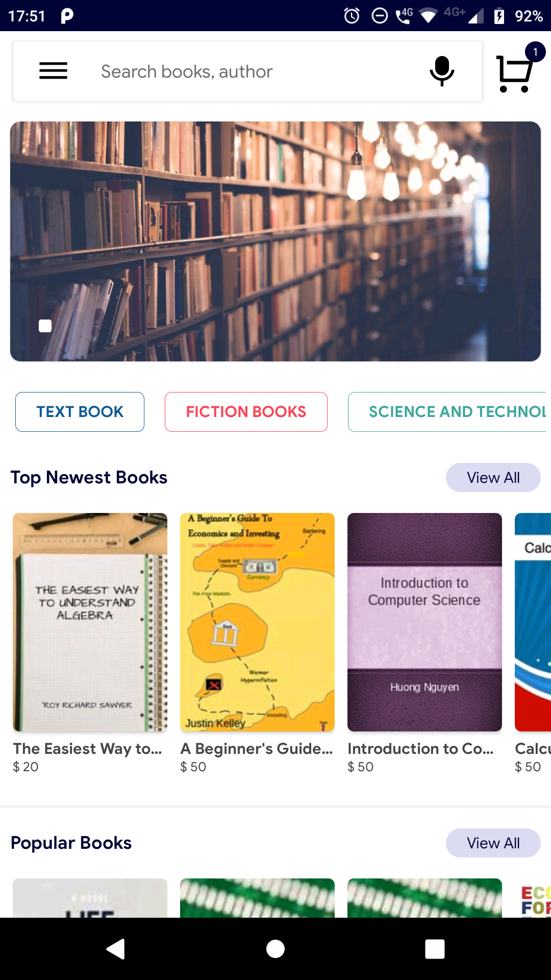The image size is (551, 980).
Task: Open the Android recent apps button
Action: click(x=435, y=949)
